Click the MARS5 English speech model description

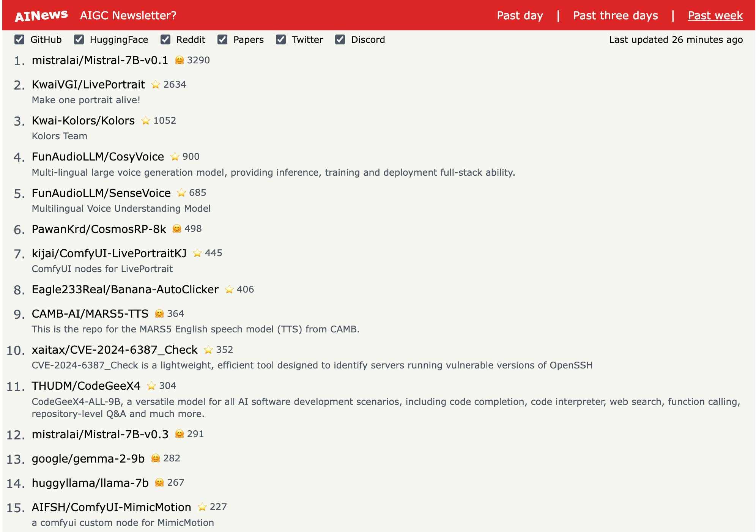click(x=195, y=329)
